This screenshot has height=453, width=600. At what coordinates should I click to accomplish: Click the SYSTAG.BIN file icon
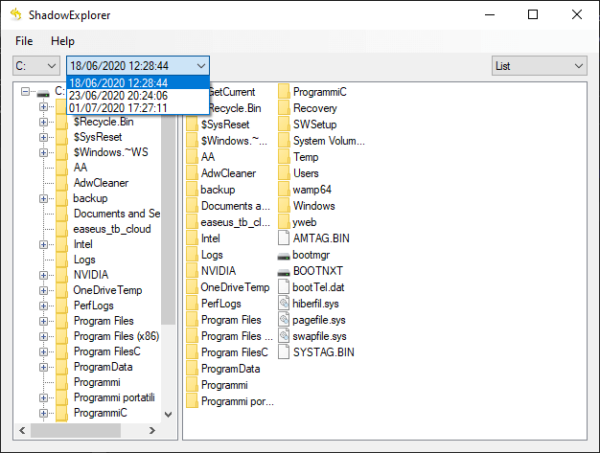click(284, 352)
